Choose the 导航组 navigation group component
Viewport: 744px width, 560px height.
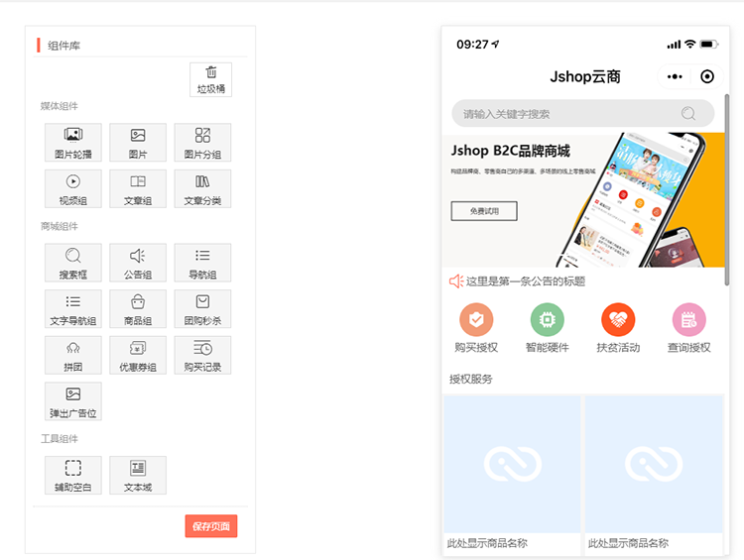202,263
